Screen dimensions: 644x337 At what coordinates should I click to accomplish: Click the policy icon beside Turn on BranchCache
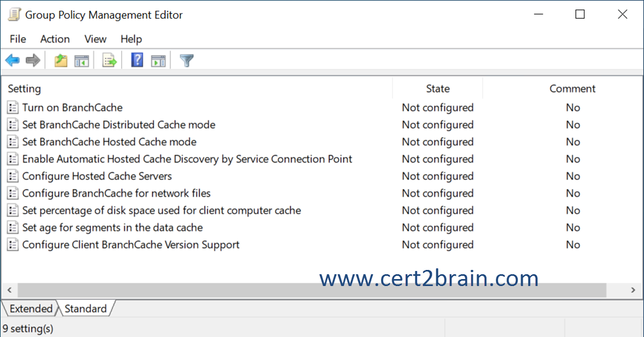[13, 107]
